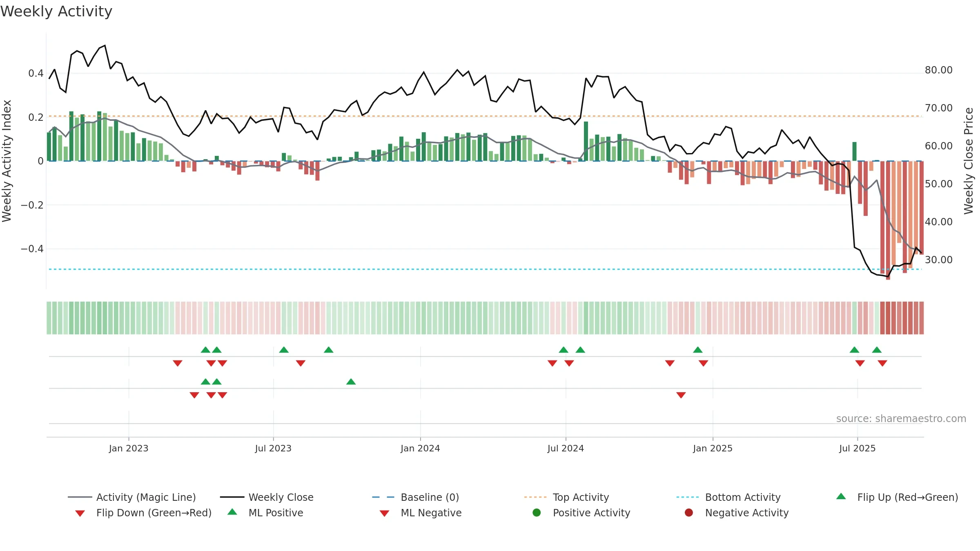Click the cyan Bottom Activity dotted line
The width and height of the screenshot is (980, 551).
click(x=485, y=269)
